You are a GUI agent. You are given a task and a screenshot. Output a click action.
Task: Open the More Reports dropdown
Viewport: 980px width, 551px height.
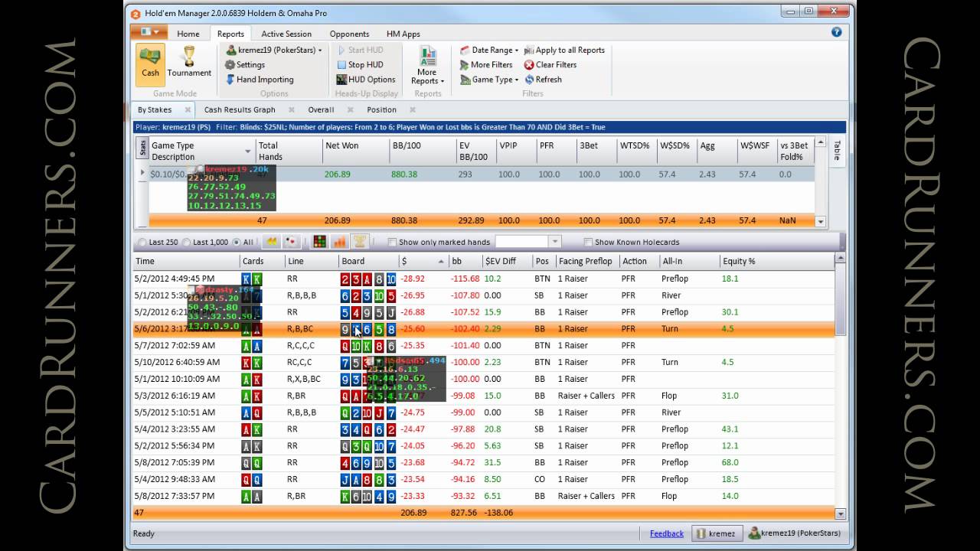click(427, 67)
